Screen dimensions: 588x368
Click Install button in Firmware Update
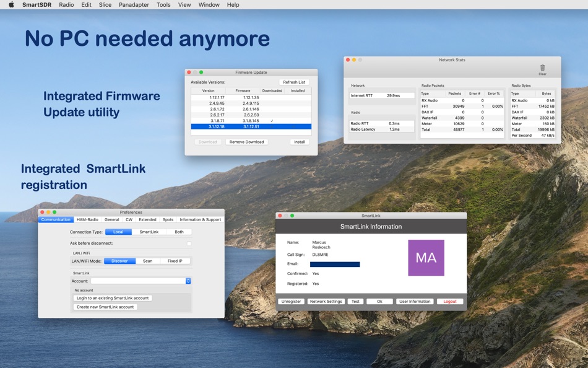299,142
